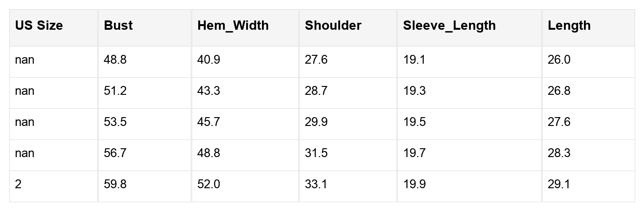Click the Length value 29.1

[x=559, y=185]
